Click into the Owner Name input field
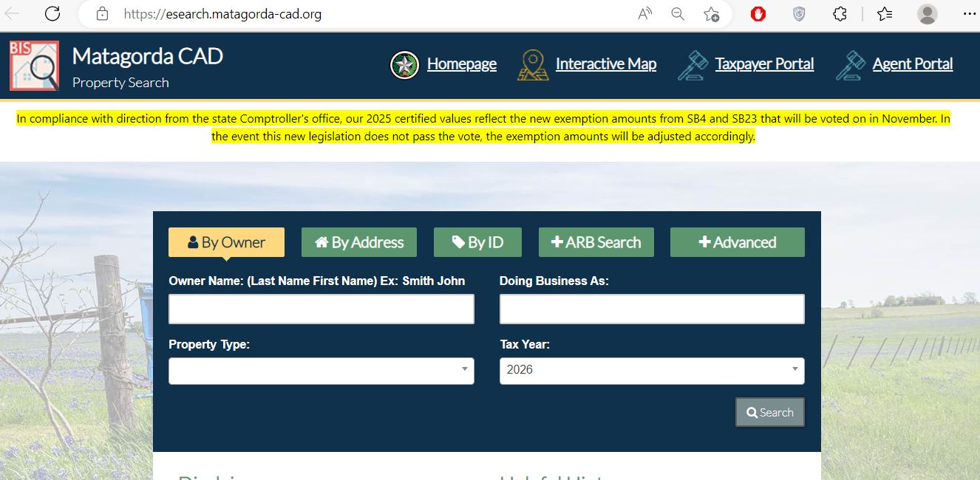The height and width of the screenshot is (480, 980). click(321, 309)
